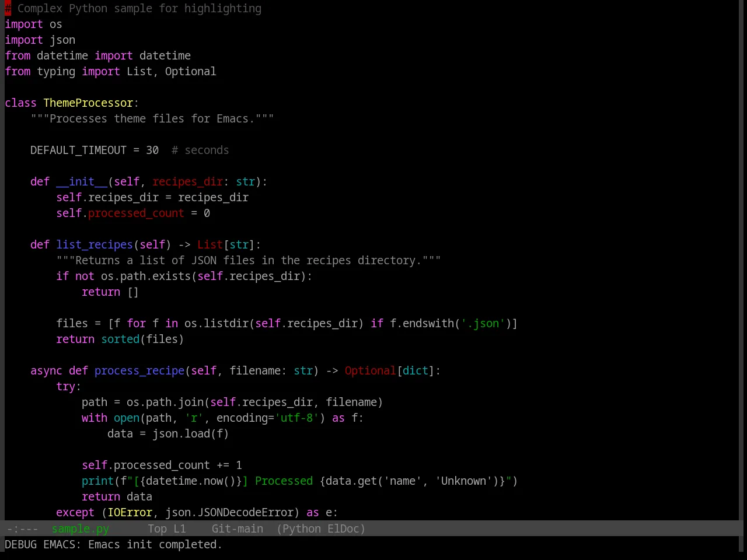Click the sample.py buffer name in mode line

point(81,528)
